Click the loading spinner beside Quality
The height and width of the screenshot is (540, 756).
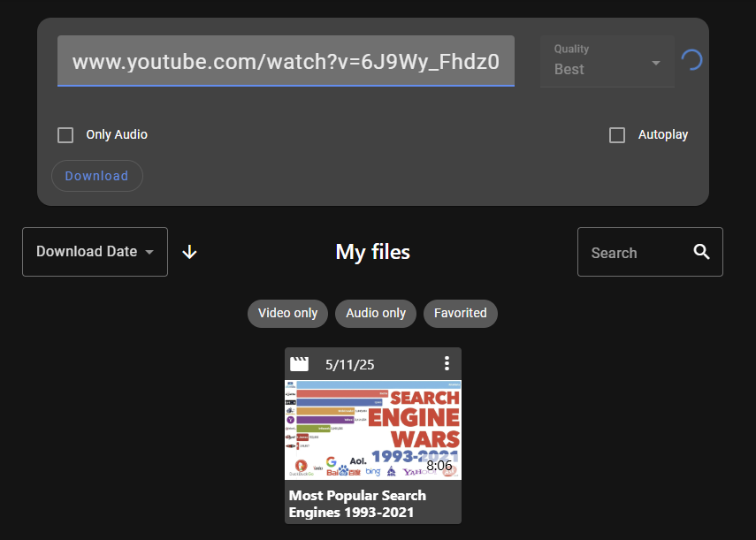pyautogui.click(x=691, y=60)
